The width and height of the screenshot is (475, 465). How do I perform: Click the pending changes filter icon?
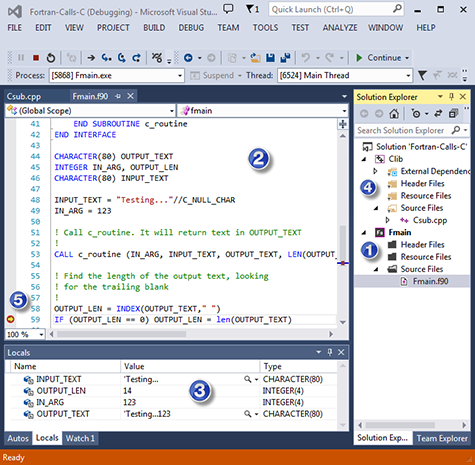(416, 114)
